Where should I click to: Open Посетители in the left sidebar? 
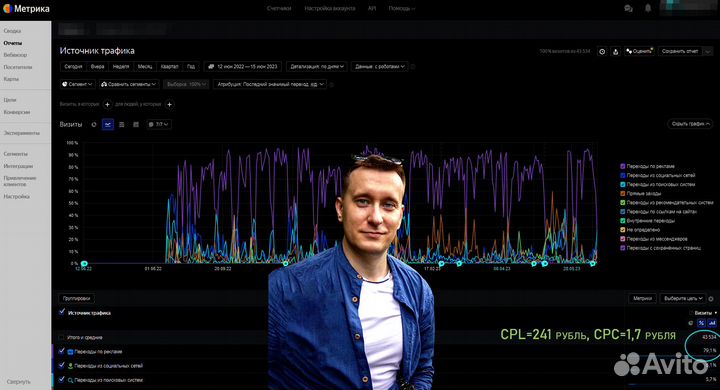coord(18,67)
